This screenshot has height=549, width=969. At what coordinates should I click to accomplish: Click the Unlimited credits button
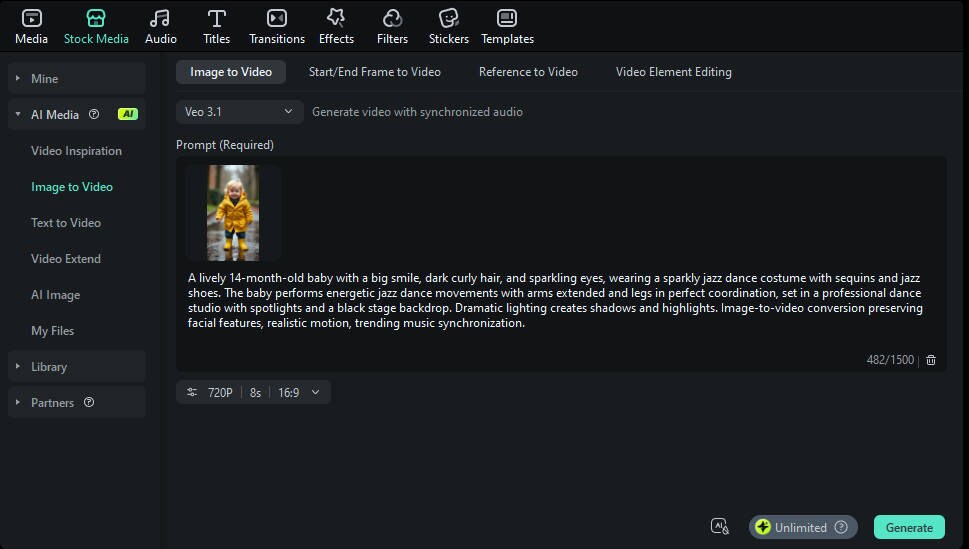(803, 527)
